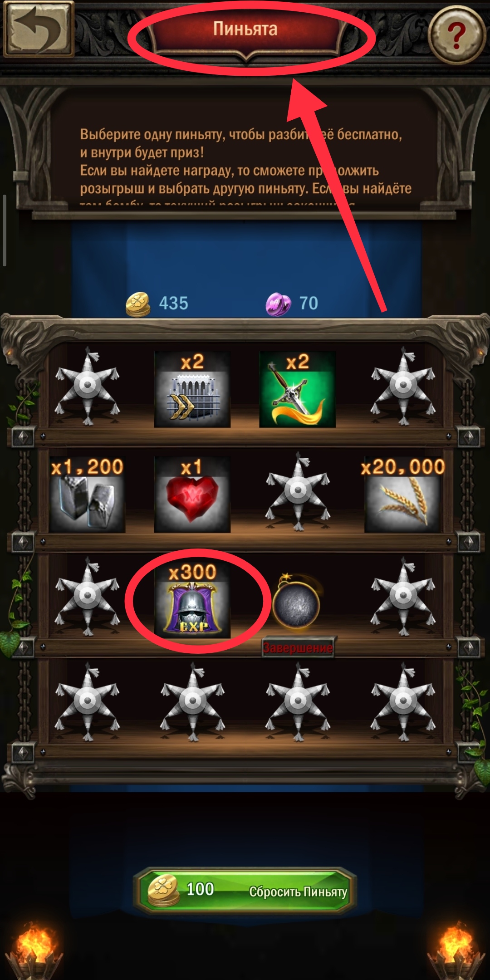Smash the piñata in the top-left shelf slot
This screenshot has height=980, width=490.
click(87, 387)
